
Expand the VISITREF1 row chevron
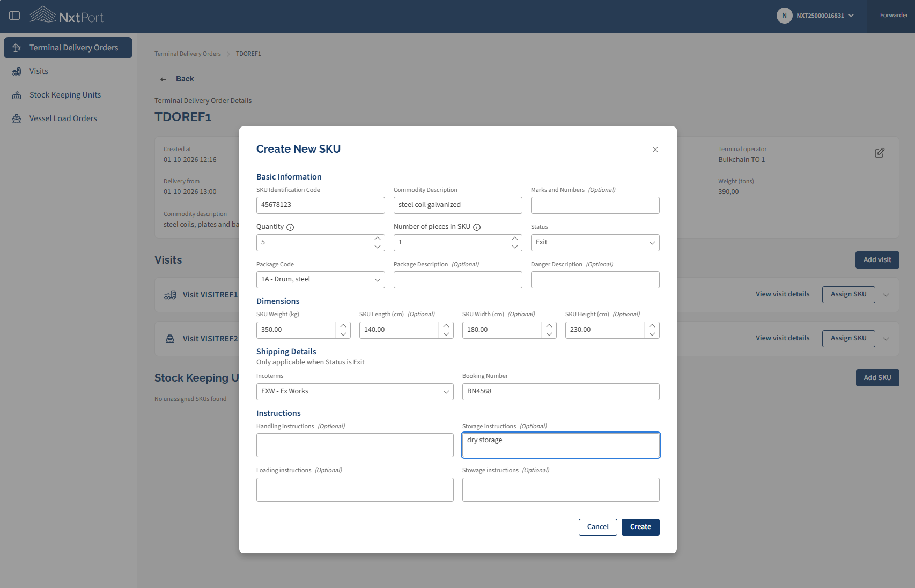coord(886,295)
